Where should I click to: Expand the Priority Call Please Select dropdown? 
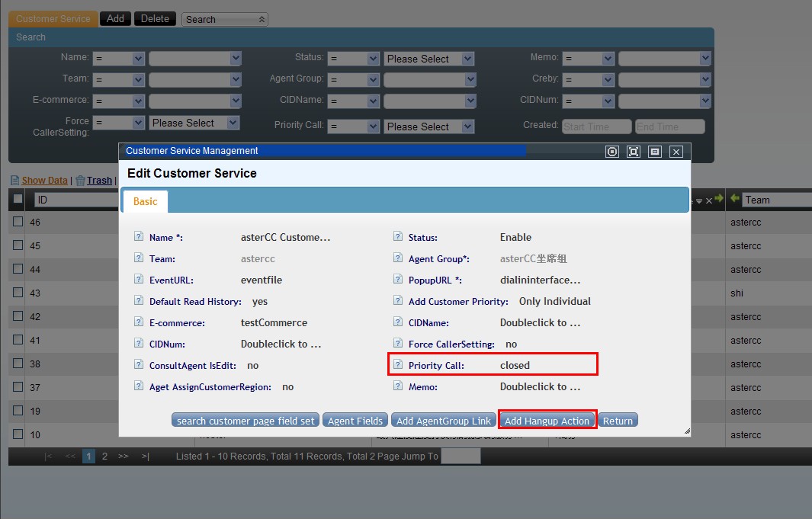pos(429,127)
